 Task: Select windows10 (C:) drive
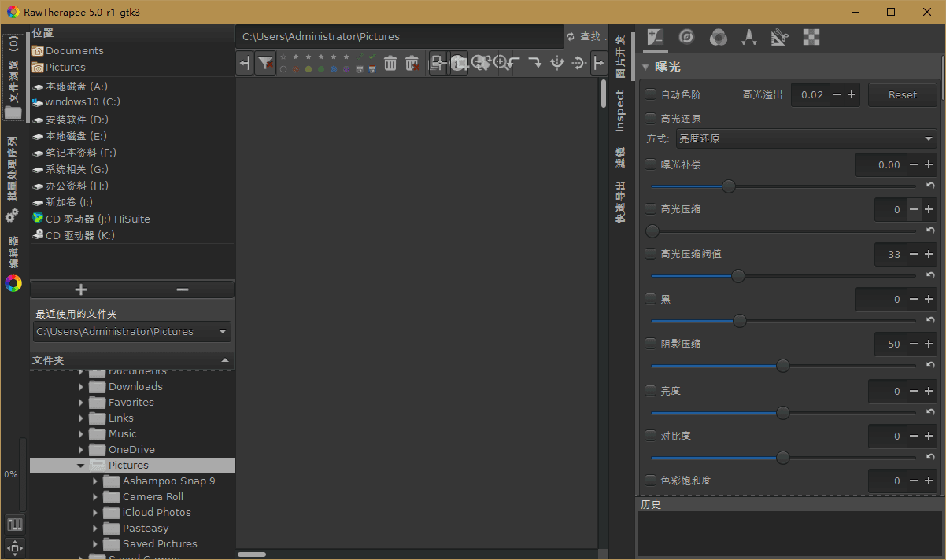(x=82, y=102)
